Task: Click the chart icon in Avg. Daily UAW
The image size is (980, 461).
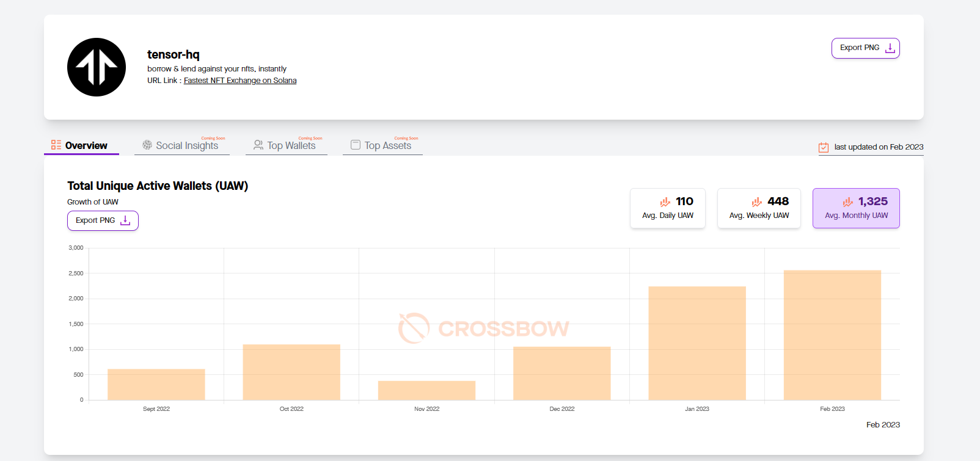Action: [x=665, y=201]
